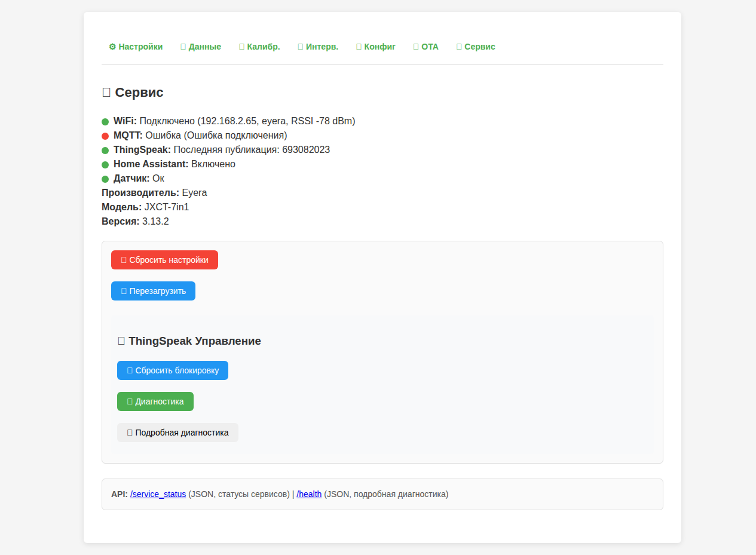The image size is (756, 555).
Task: Click the Подробная диагностика button
Action: (177, 433)
